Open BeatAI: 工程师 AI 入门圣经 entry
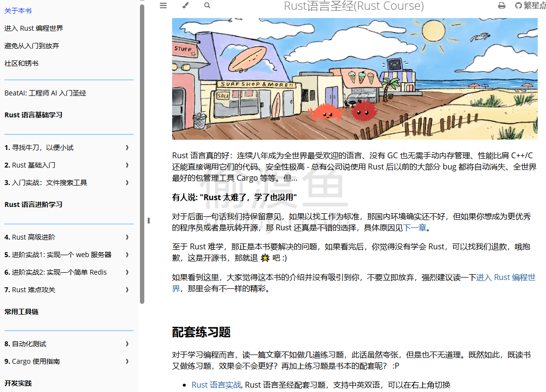 45,93
